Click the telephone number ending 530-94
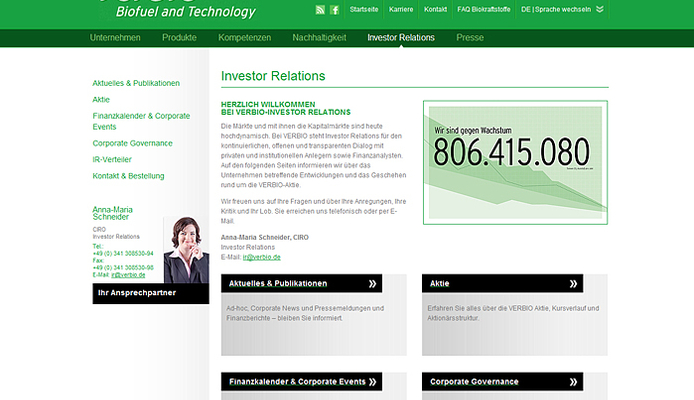 coord(123,254)
